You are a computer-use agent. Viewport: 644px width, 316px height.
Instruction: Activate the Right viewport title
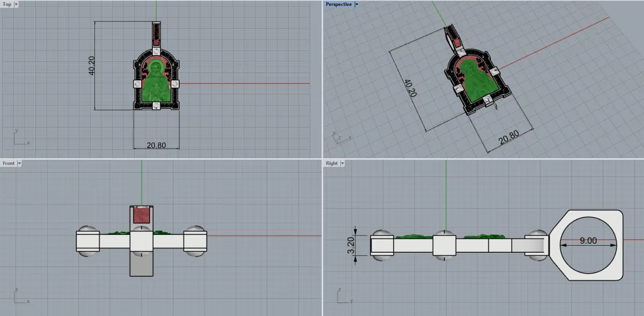pos(332,163)
